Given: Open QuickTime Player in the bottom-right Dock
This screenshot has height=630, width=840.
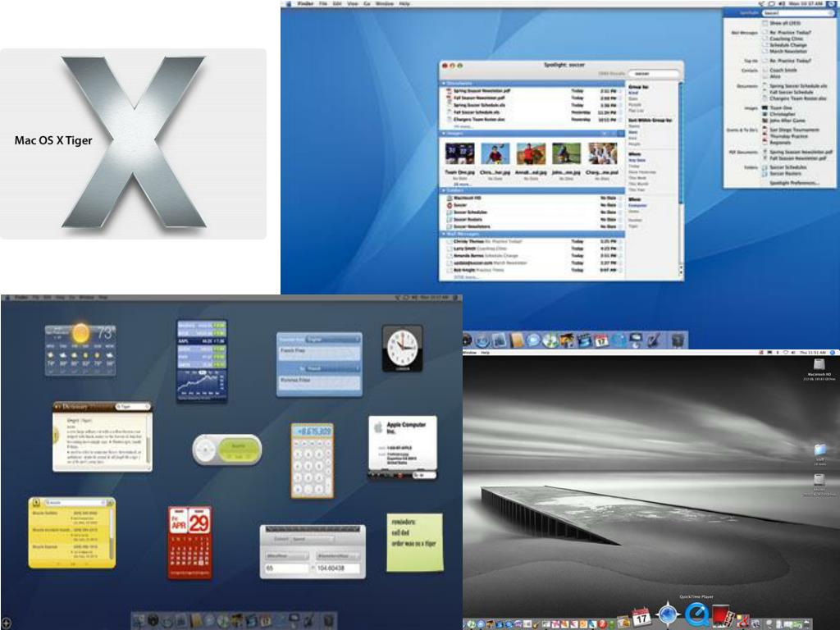Looking at the screenshot, I should pos(697,614).
